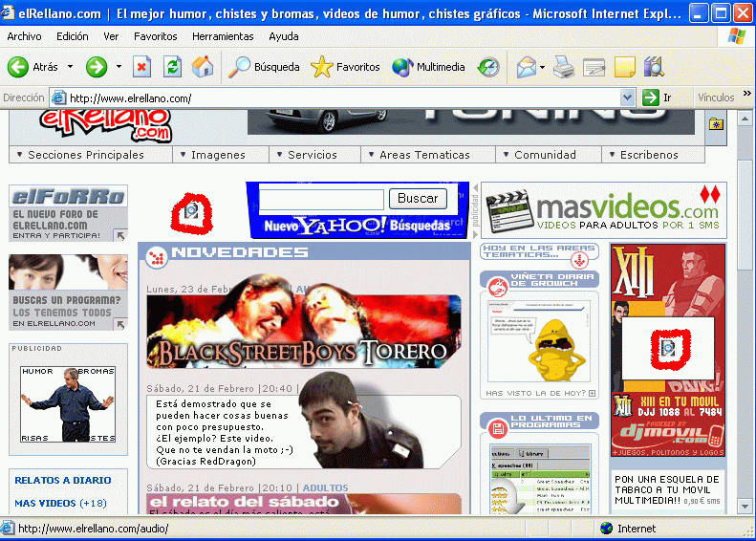Screen dimensions: 756x541
Task: Click the Humor Bromas publicidad image
Action: [68, 404]
